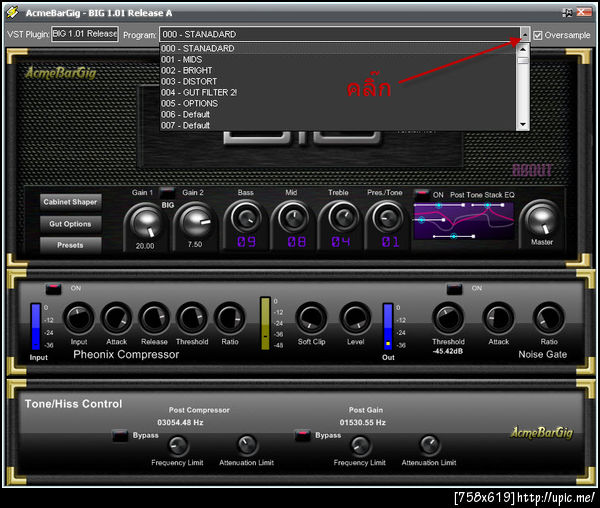The height and width of the screenshot is (508, 600).
Task: Click the compressor Attack knob
Action: click(116, 318)
